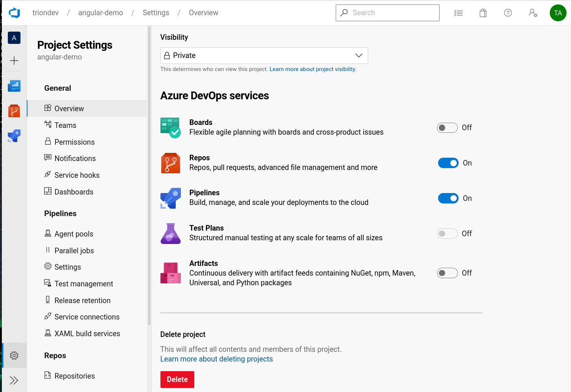The width and height of the screenshot is (571, 392).
Task: Focus the Search input field
Action: (x=387, y=13)
